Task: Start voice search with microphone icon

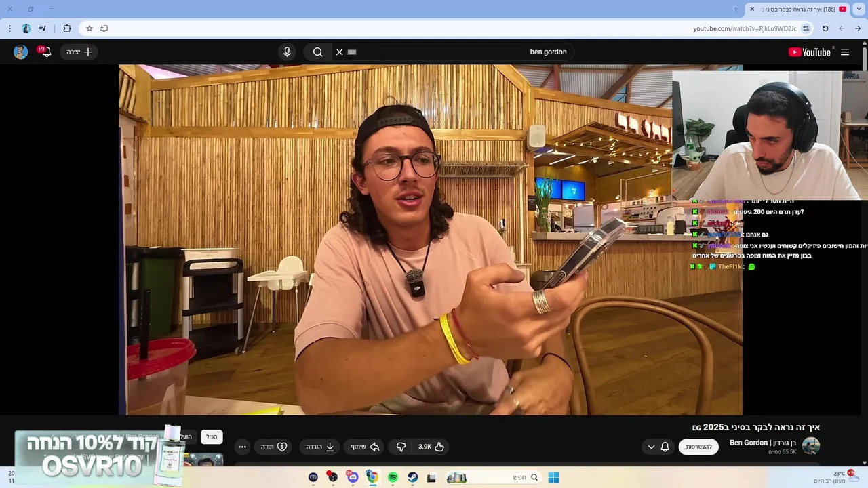Action: pyautogui.click(x=287, y=52)
